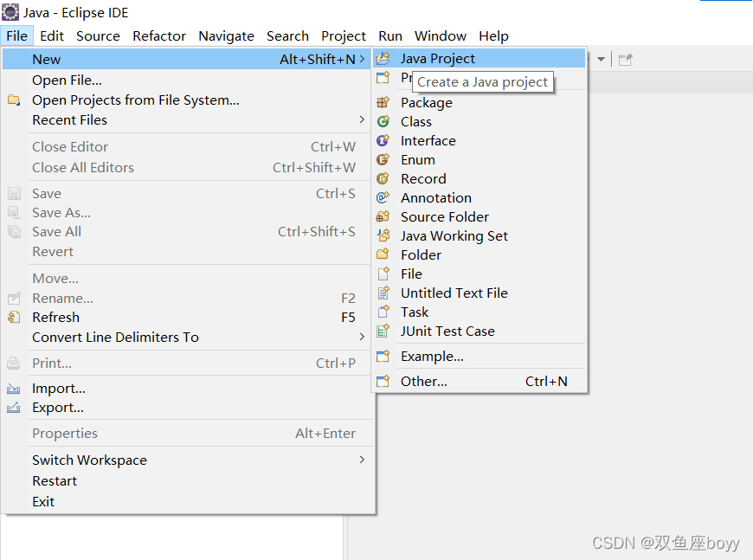This screenshot has width=753, height=560.
Task: Click the Java Project icon in submenu
Action: [x=383, y=59]
